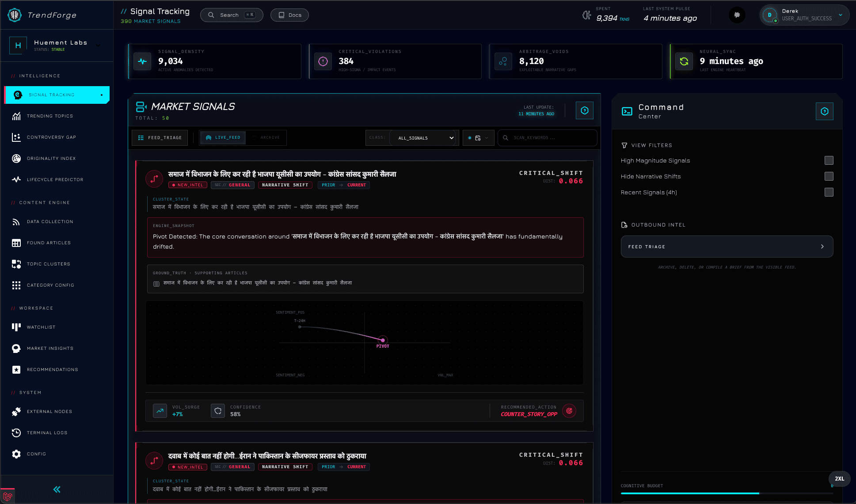Open Config in the sidebar
This screenshot has width=856, height=504.
click(57, 454)
